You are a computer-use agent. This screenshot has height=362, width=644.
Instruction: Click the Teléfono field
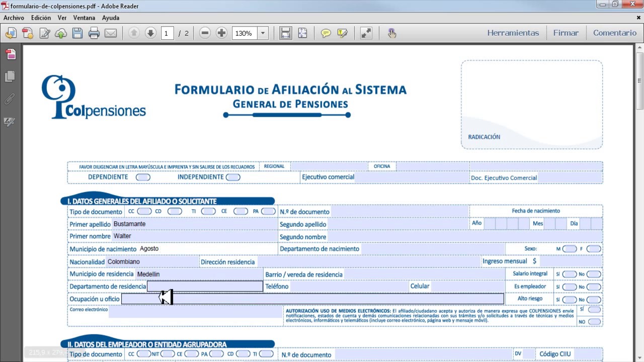tap(349, 287)
